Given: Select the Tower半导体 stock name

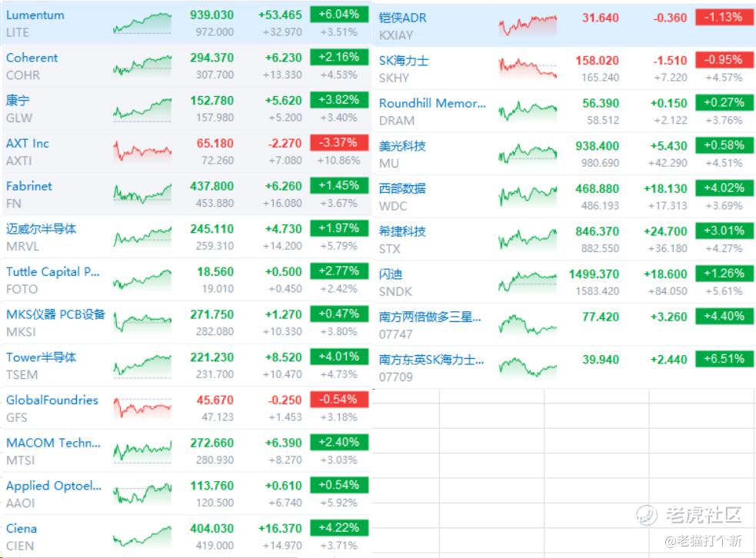Looking at the screenshot, I should (x=41, y=357).
